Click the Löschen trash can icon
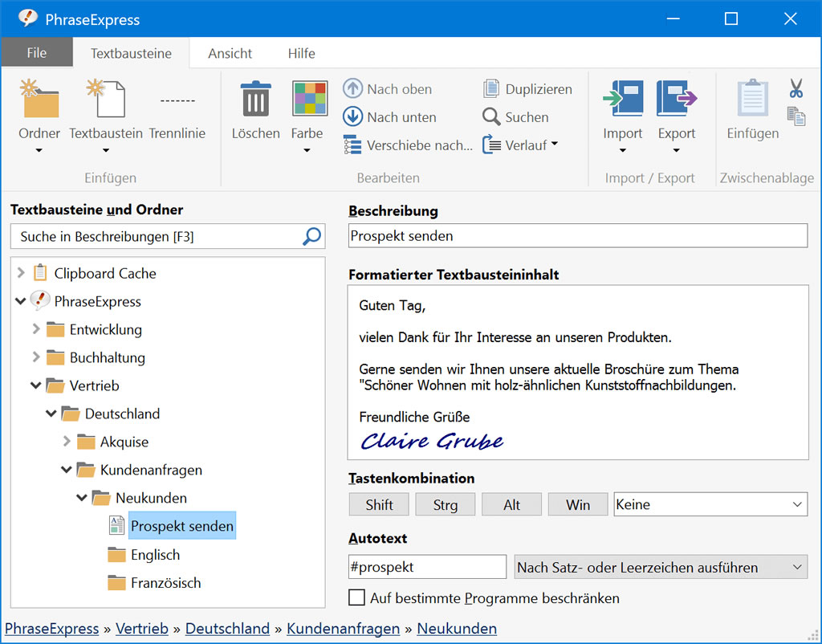The height and width of the screenshot is (644, 822). tap(255, 100)
